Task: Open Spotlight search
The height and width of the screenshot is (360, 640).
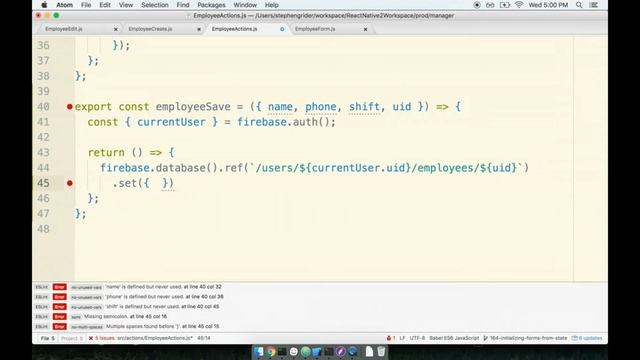Action: (x=579, y=5)
